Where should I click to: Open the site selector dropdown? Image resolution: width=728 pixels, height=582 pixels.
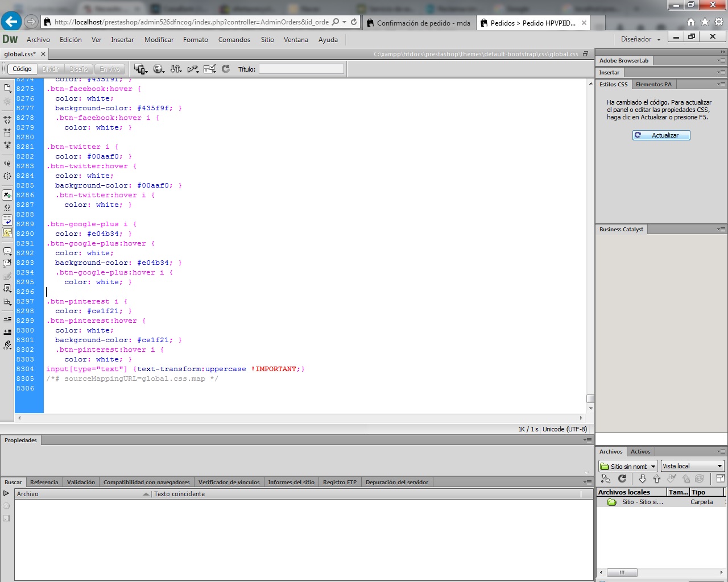[628, 466]
